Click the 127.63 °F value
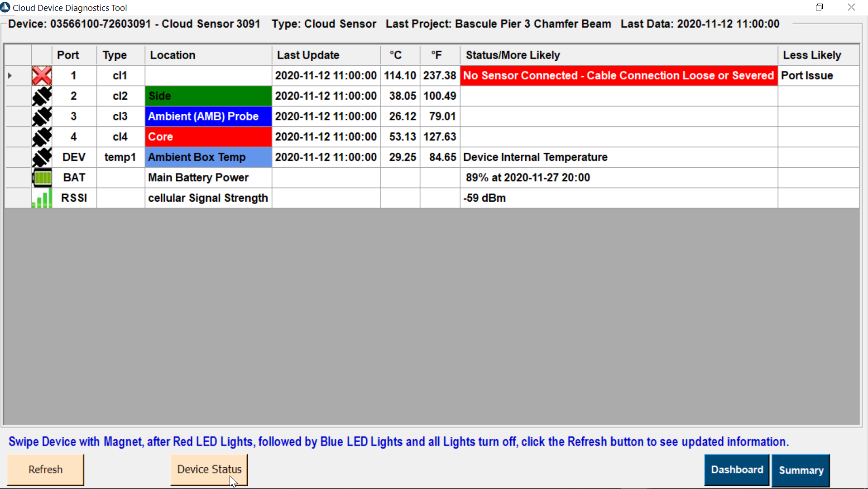The height and width of the screenshot is (489, 868). coord(440,137)
